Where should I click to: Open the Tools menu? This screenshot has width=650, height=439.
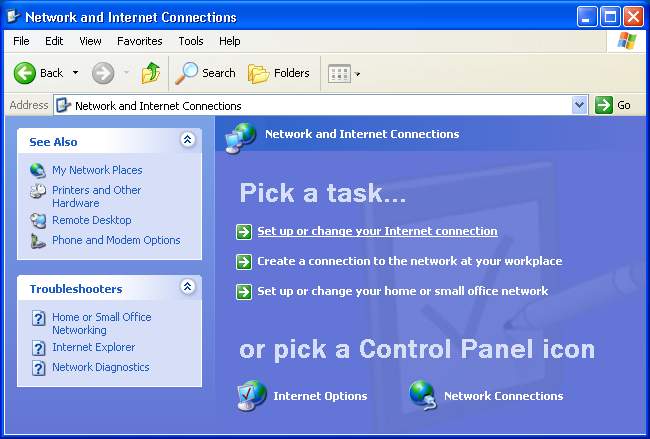point(191,41)
